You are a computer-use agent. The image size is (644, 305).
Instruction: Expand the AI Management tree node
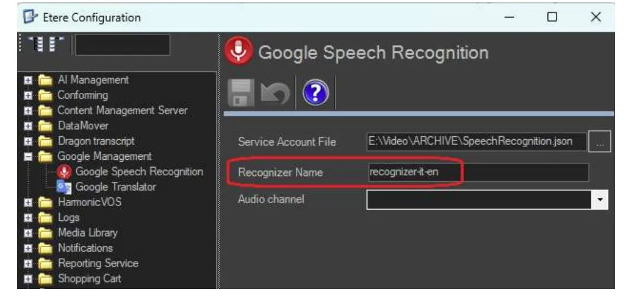(x=27, y=81)
